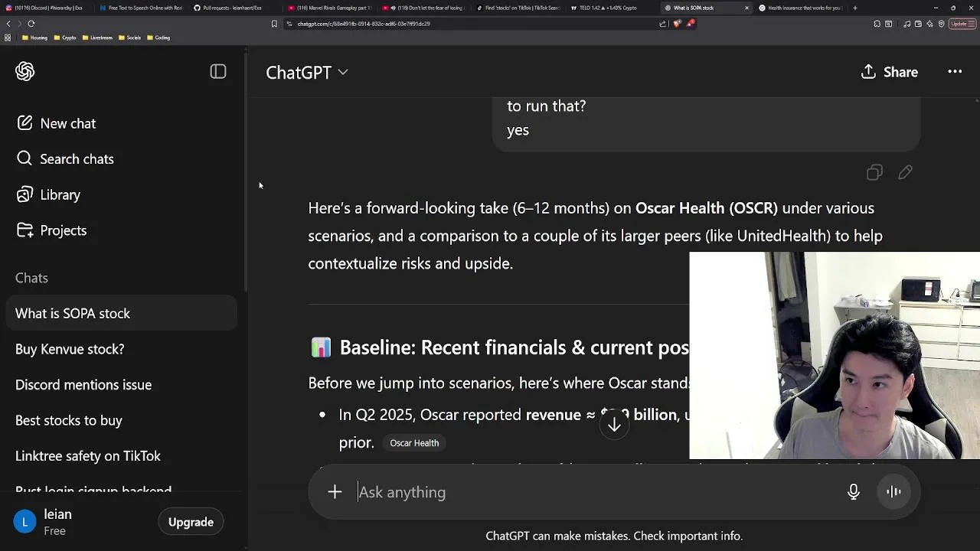Switch to the Pull requests GitHub tab
980x551 pixels.
coord(236,8)
